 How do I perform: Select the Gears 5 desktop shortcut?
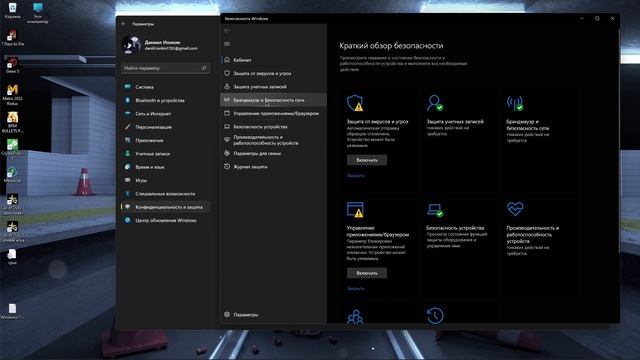(12, 65)
